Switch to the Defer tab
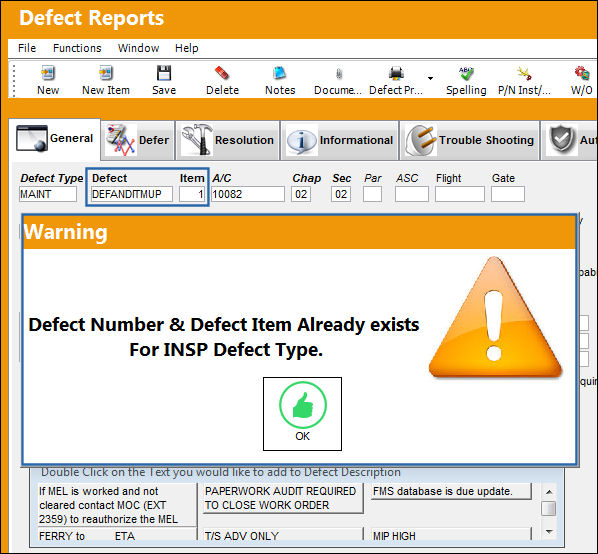 (x=138, y=140)
